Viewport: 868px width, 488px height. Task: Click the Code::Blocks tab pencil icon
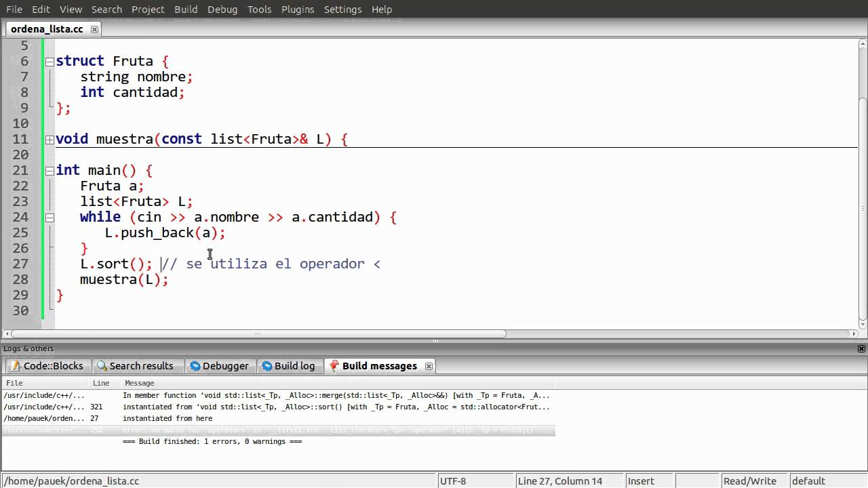[16, 366]
